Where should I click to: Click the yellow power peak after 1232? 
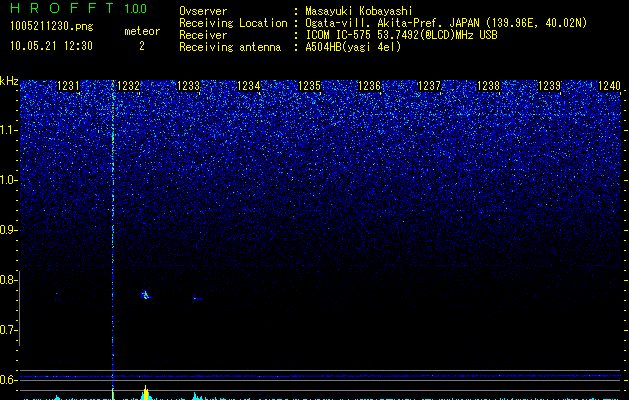point(146,393)
